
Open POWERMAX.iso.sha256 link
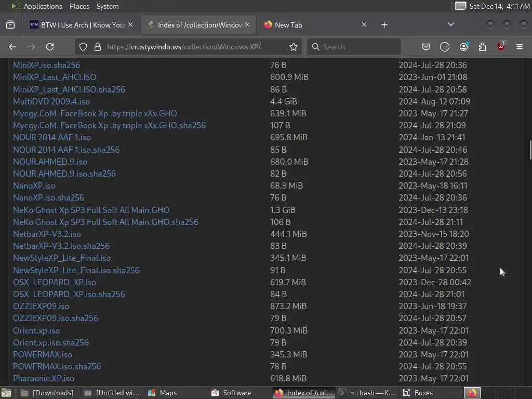pyautogui.click(x=57, y=366)
